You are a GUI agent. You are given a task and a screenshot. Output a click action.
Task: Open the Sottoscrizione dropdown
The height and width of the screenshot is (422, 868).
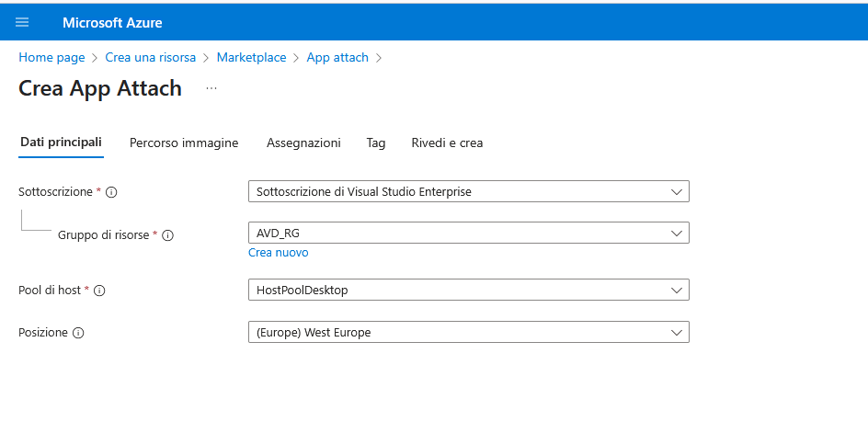pos(469,191)
